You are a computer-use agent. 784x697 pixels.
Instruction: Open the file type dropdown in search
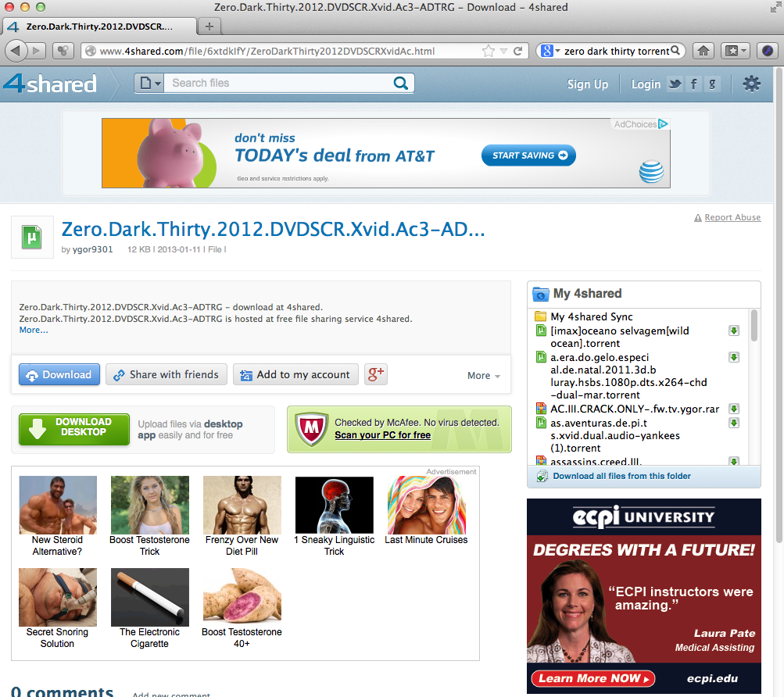click(x=149, y=83)
